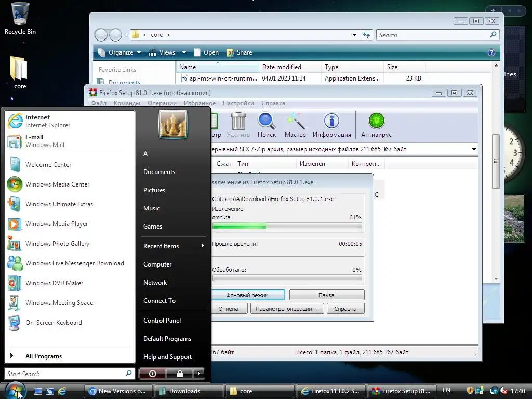This screenshot has height=399, width=532.
Task: Open Welcome Center
Action: [70, 165]
